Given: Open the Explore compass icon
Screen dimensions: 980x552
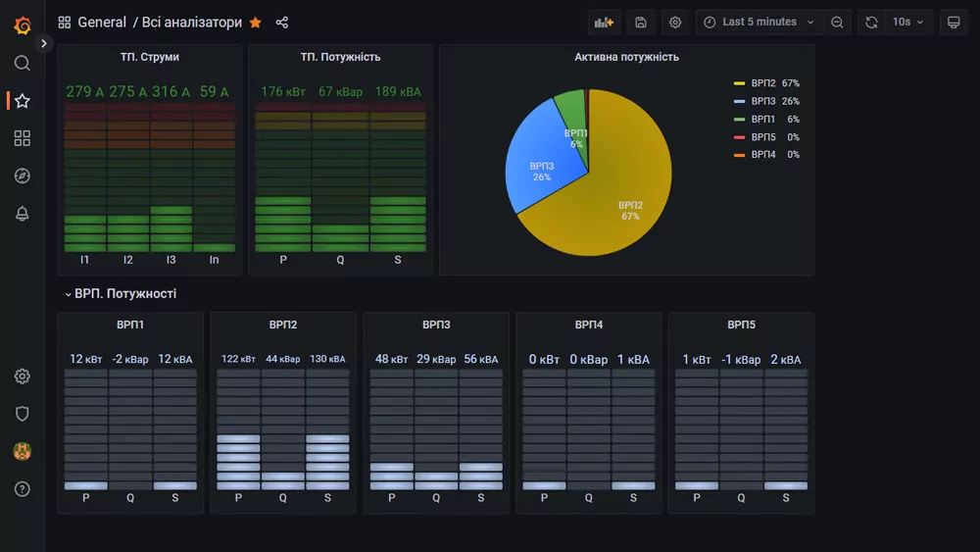Looking at the screenshot, I should click(23, 176).
